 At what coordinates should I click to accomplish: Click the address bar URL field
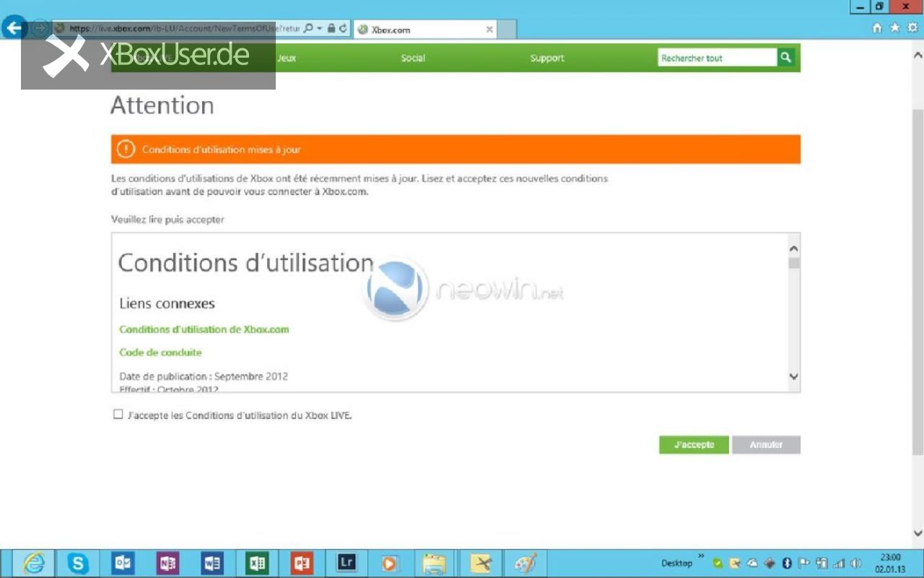184,29
